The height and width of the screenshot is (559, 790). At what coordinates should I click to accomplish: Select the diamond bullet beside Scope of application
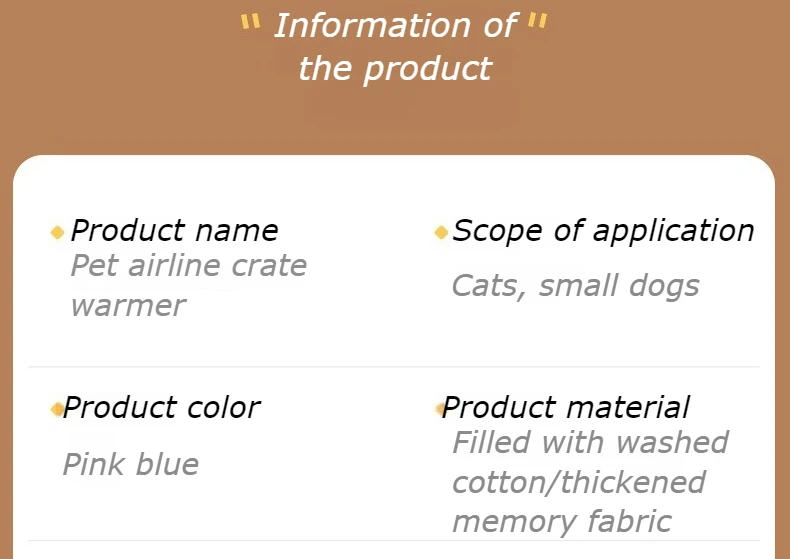pos(441,233)
